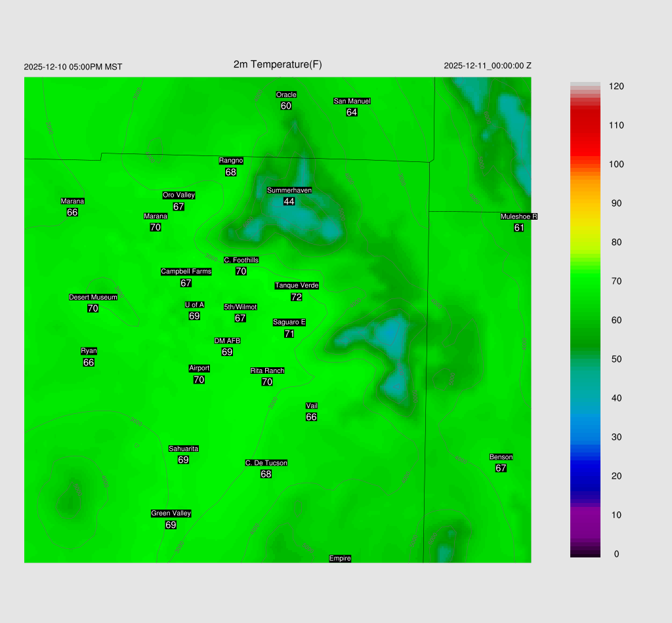
Task: Select the Benson station label
Action: (501, 456)
